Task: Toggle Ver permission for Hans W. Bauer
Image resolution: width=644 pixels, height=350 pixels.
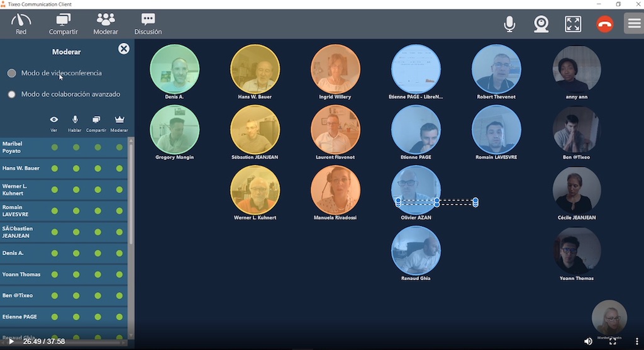Action: [55, 169]
